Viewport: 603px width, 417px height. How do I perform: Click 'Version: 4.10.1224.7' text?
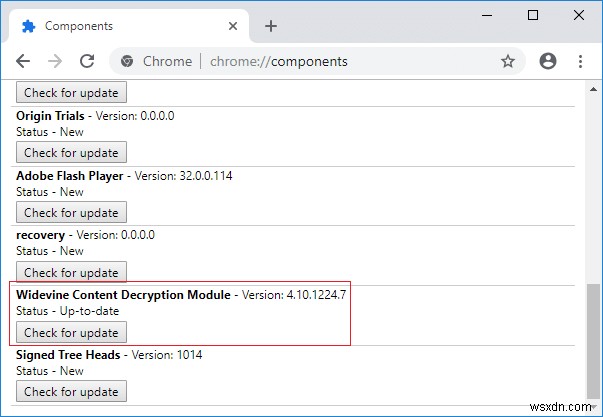coord(294,295)
